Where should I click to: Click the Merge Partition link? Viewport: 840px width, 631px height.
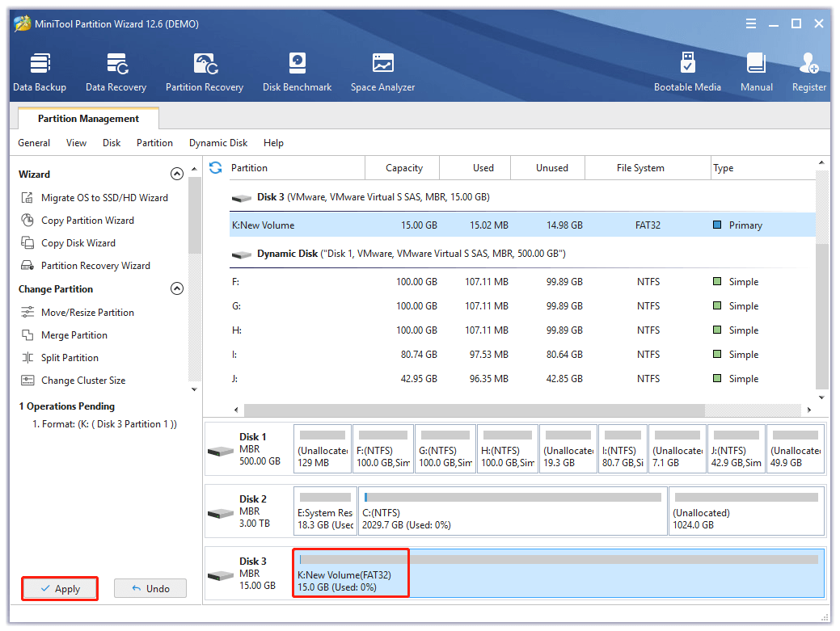74,335
